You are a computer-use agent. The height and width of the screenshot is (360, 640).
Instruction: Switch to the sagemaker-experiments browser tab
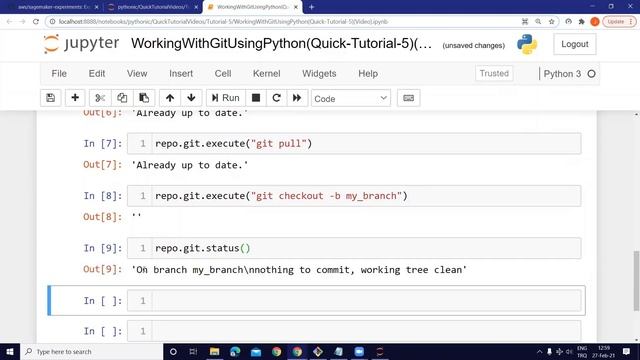[x=53, y=7]
